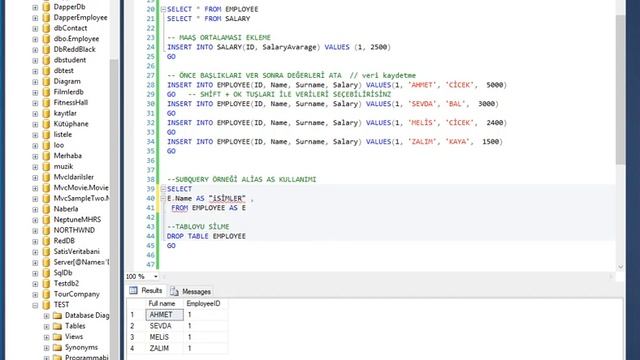Image resolution: width=640 pixels, height=360 pixels.
Task: Place cursor on DROP TABLE EMPLOYEE line
Action: click(x=206, y=236)
